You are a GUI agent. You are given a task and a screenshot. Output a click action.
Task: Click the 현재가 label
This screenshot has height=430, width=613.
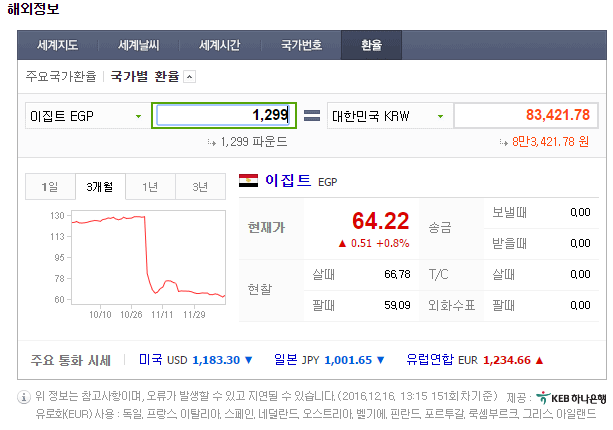click(266, 228)
